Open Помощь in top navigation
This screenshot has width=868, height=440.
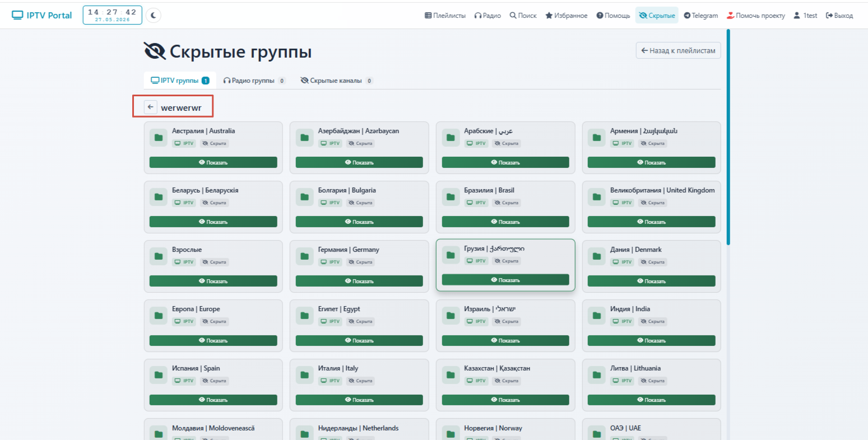coord(613,16)
